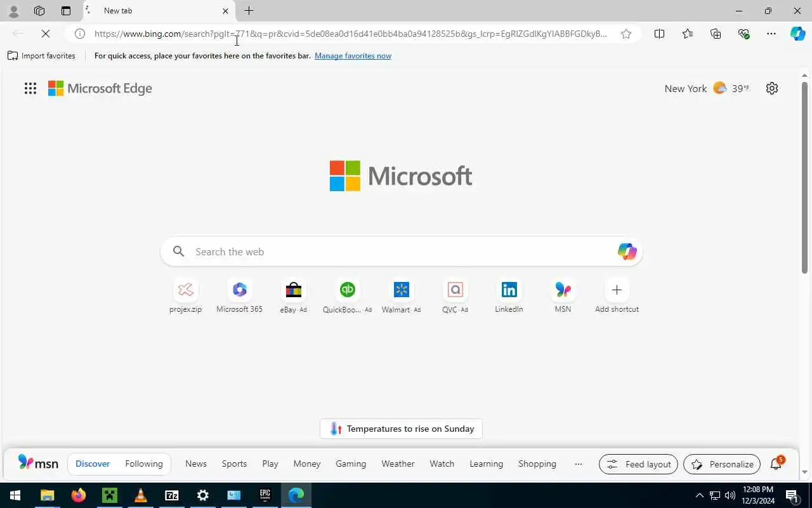The image size is (812, 508).
Task: Open projex.zip shortcut
Action: 185,297
